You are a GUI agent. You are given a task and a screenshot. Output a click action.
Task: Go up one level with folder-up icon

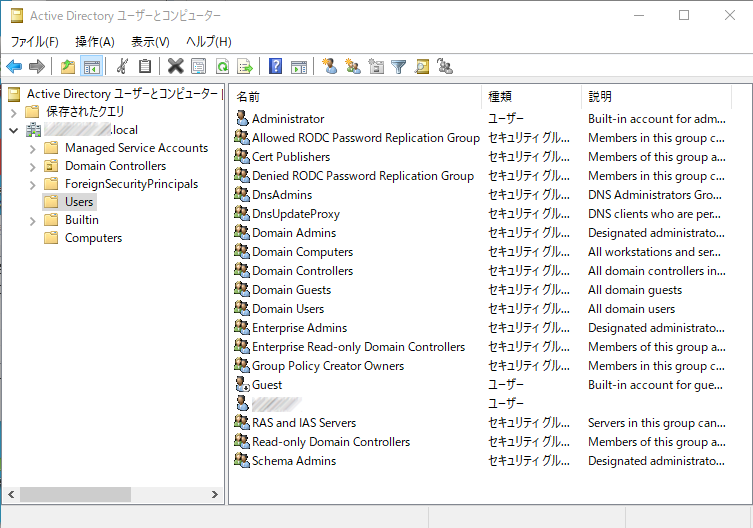pyautogui.click(x=68, y=66)
